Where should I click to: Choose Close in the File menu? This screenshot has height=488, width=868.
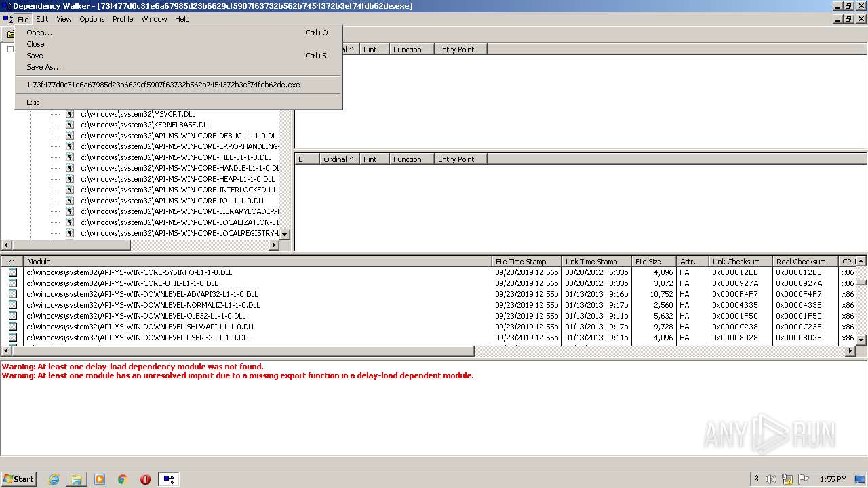click(x=178, y=44)
